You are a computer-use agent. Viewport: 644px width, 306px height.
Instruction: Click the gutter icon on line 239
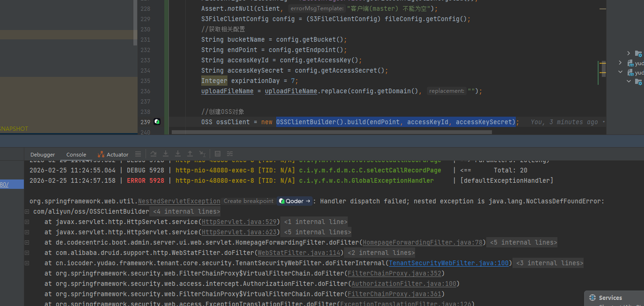coord(157,122)
